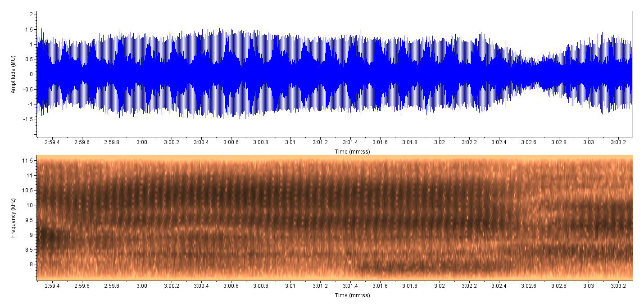Image resolution: width=644 pixels, height=304 pixels.
Task: Select the 3:03 tick label under the spectrogram
Action: (x=588, y=286)
